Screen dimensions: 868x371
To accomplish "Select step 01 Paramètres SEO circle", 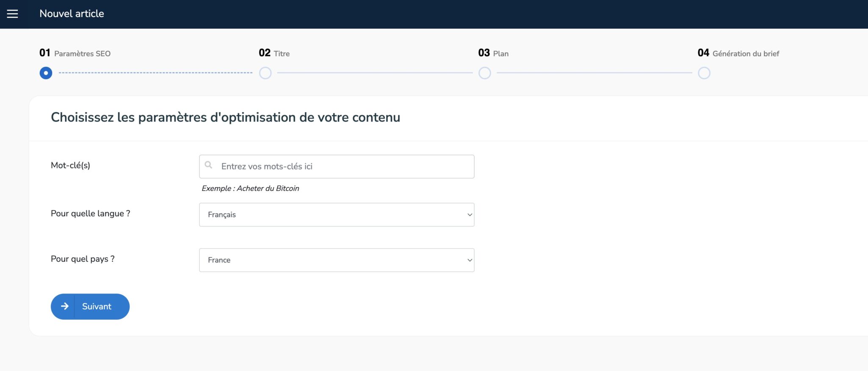I will 46,73.
